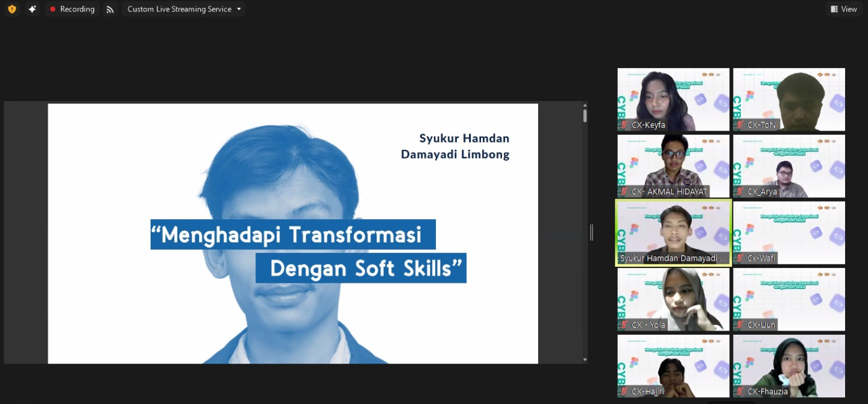
Task: Collapse the gallery panel using the divider handle
Action: coord(591,232)
